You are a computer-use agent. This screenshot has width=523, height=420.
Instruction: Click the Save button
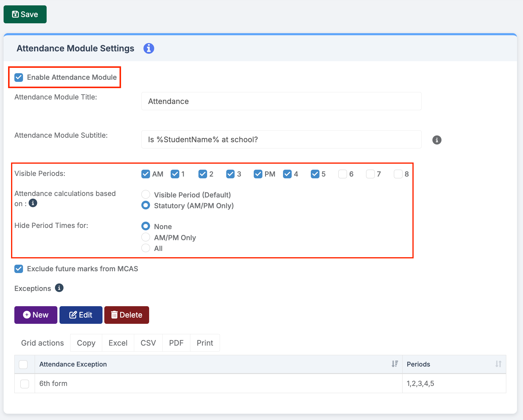point(25,14)
